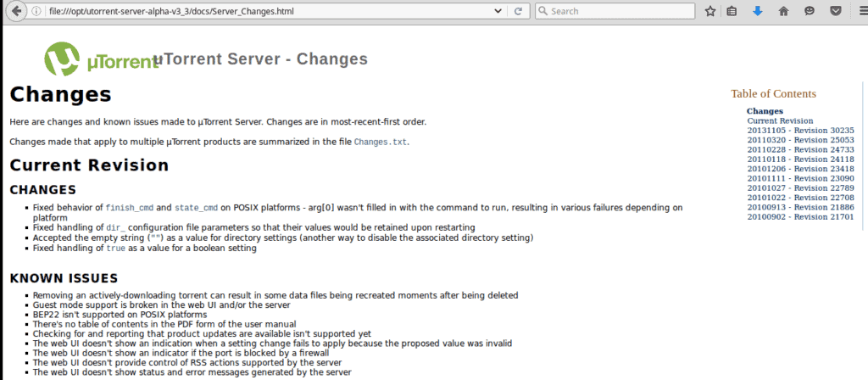Viewport: 868px width, 380px height.
Task: Click the browser Back arrow button
Action: [16, 11]
